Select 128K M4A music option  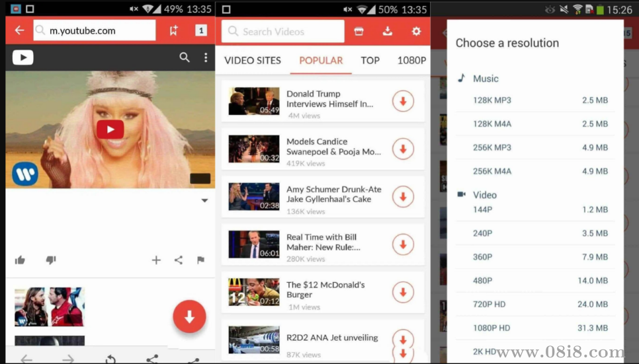(535, 124)
